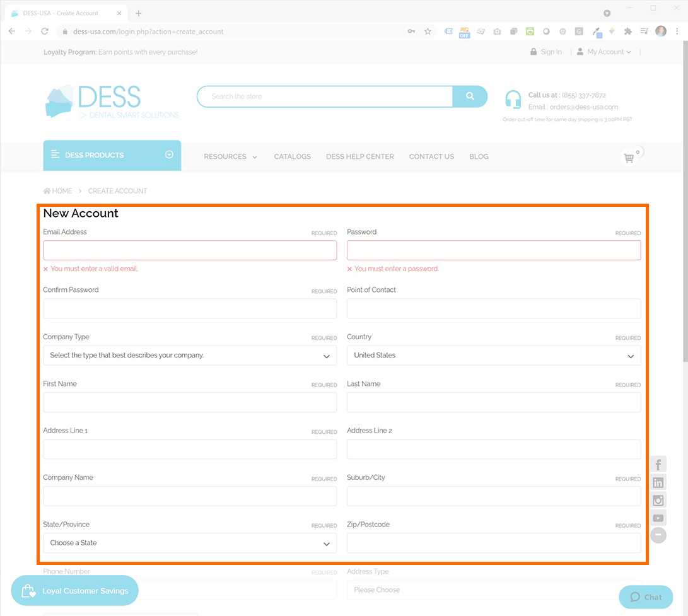
Task: Click the search magnifier button
Action: 470,96
